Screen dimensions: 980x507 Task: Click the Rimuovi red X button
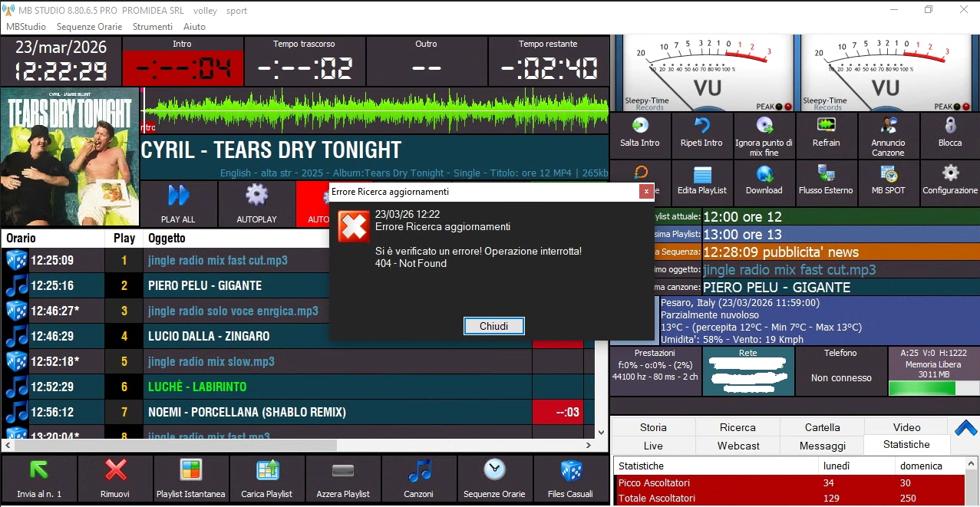(115, 477)
